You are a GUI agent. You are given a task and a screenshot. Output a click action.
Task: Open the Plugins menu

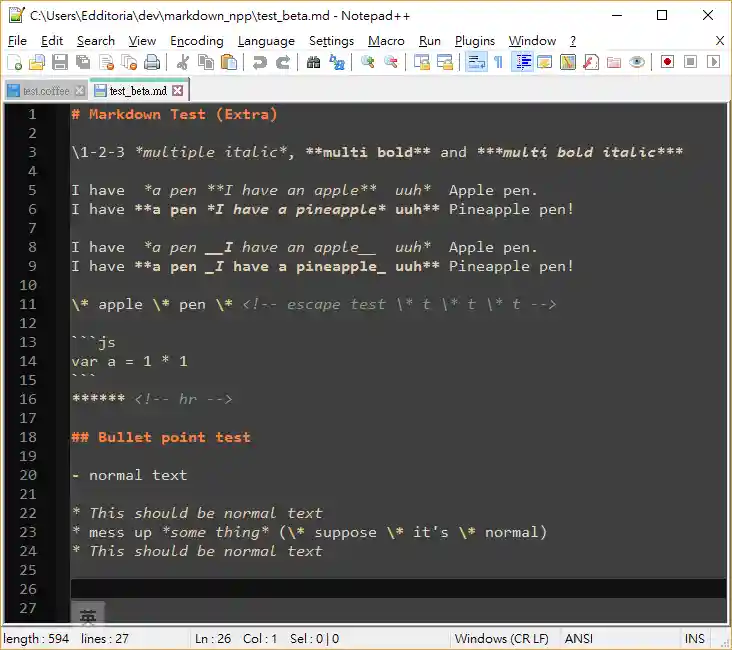pyautogui.click(x=475, y=41)
